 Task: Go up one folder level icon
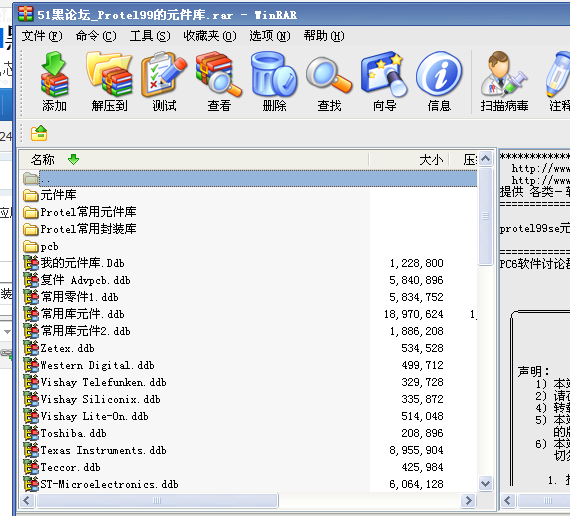point(39,133)
